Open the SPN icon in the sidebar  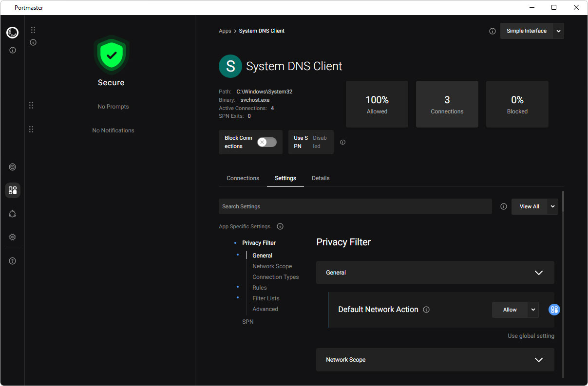point(13,214)
